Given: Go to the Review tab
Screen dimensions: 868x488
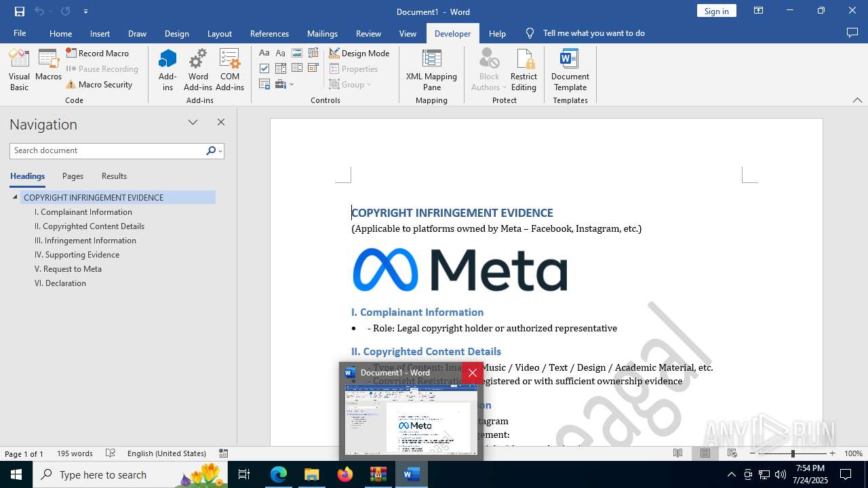Looking at the screenshot, I should pyautogui.click(x=368, y=33).
